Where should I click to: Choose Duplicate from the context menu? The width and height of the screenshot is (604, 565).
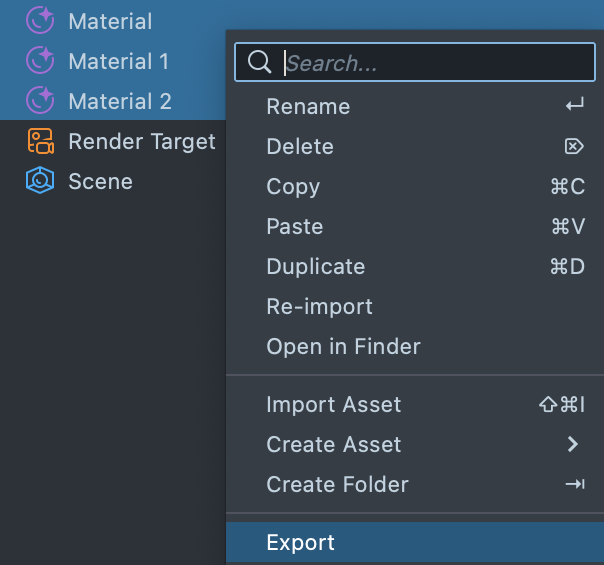(x=315, y=266)
